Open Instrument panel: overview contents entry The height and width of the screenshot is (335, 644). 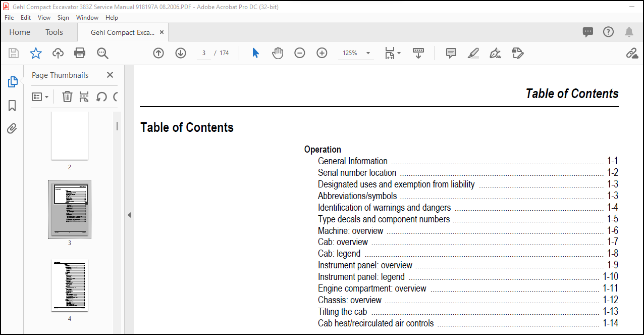[365, 265]
